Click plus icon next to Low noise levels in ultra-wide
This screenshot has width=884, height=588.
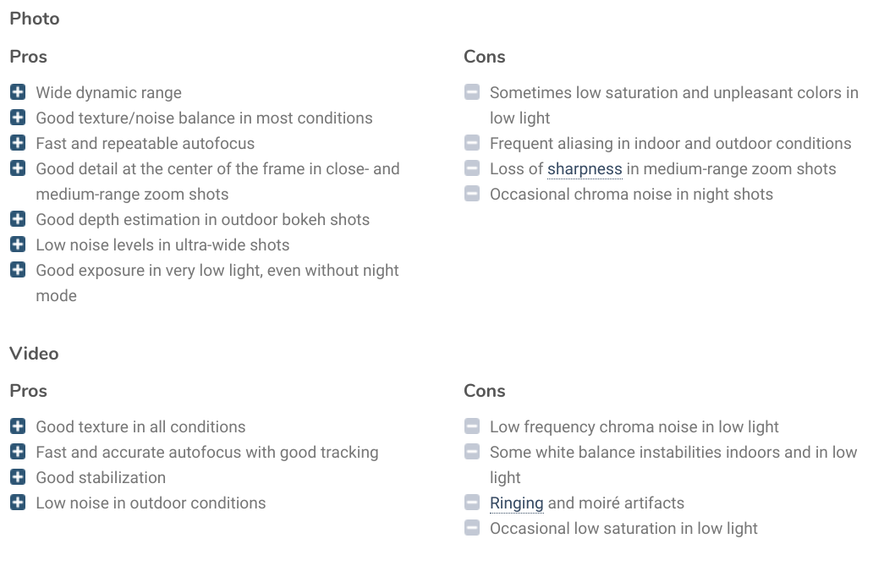[x=18, y=245]
